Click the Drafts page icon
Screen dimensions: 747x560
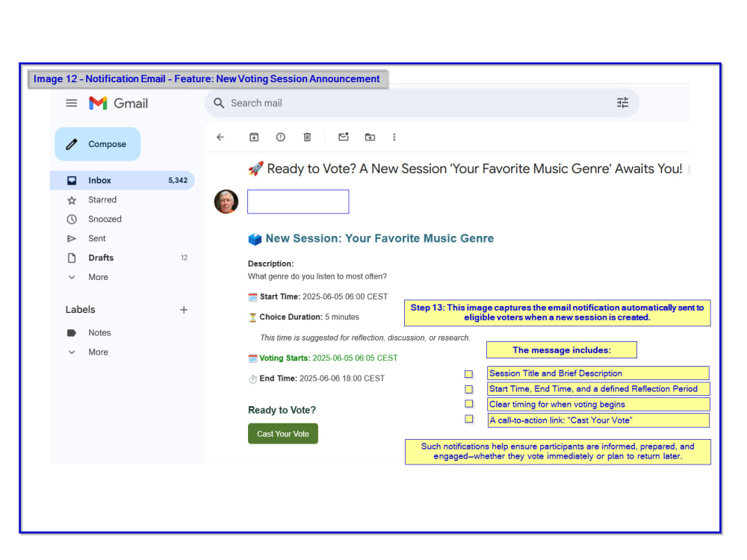[x=72, y=258]
